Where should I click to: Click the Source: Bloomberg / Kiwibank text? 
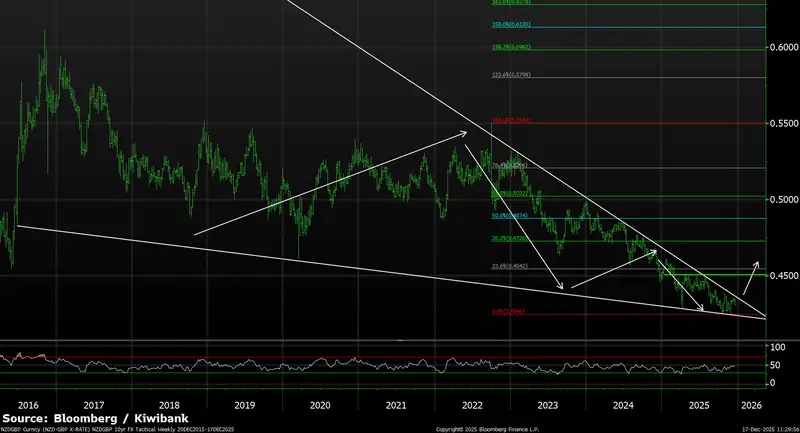[96, 416]
